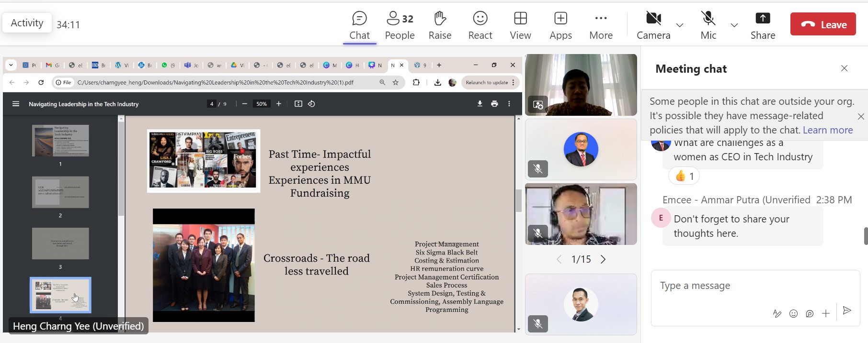Print the PDF document
Image resolution: width=868 pixels, height=343 pixels.
tap(494, 104)
